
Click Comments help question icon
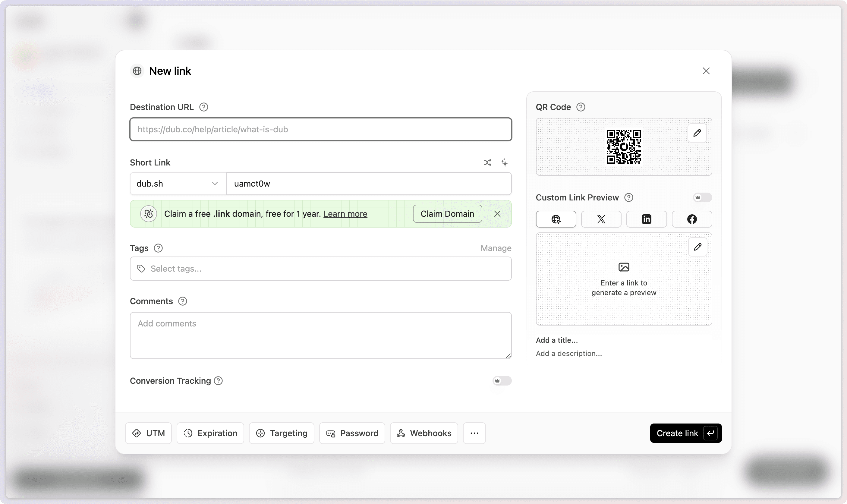183,301
